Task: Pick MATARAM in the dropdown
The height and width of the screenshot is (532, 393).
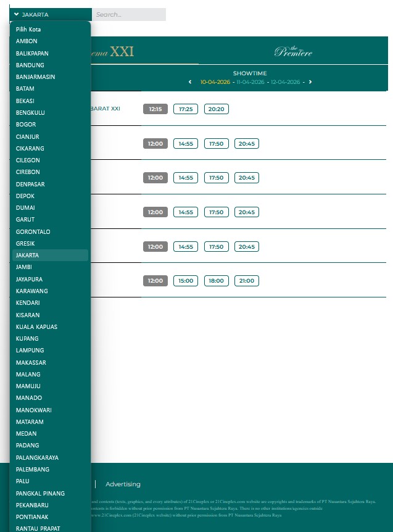Action: coord(50,422)
